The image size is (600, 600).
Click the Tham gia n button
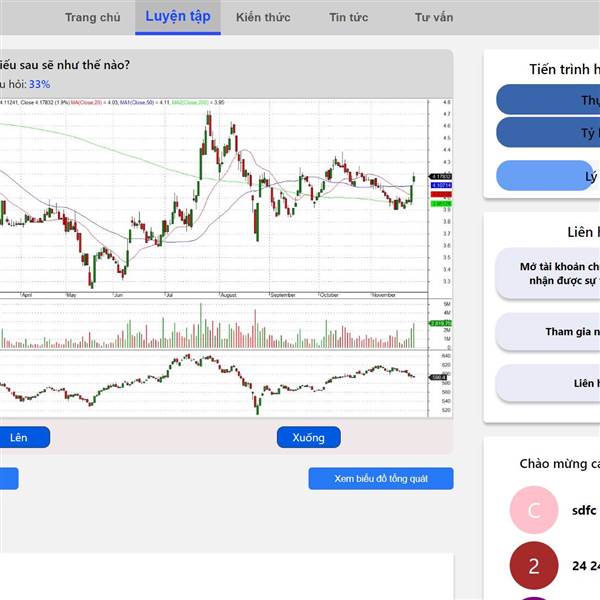pyautogui.click(x=548, y=331)
